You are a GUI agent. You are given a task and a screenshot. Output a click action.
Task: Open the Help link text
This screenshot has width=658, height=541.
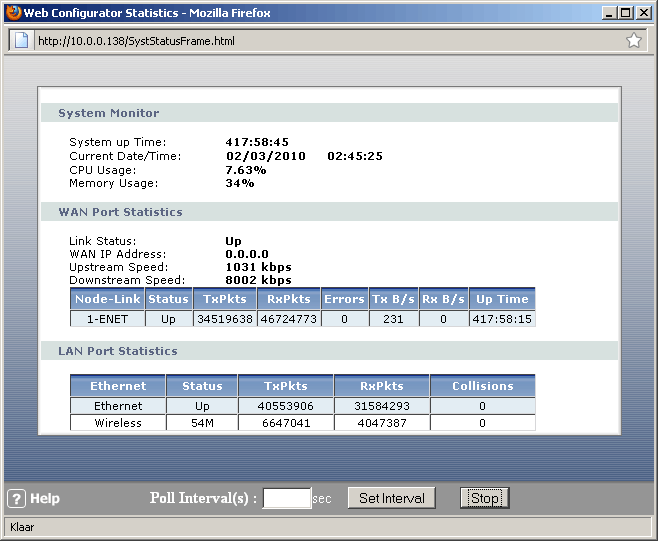pyautogui.click(x=45, y=499)
